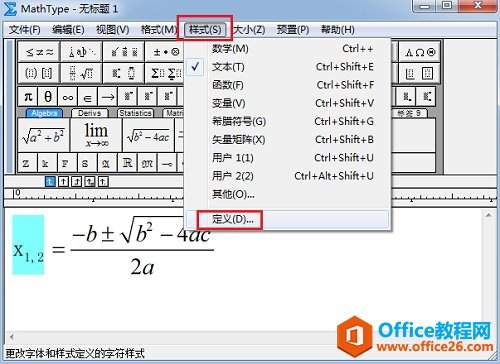
Task: Click the vertical scrollbar up arrow
Action: [x=489, y=216]
